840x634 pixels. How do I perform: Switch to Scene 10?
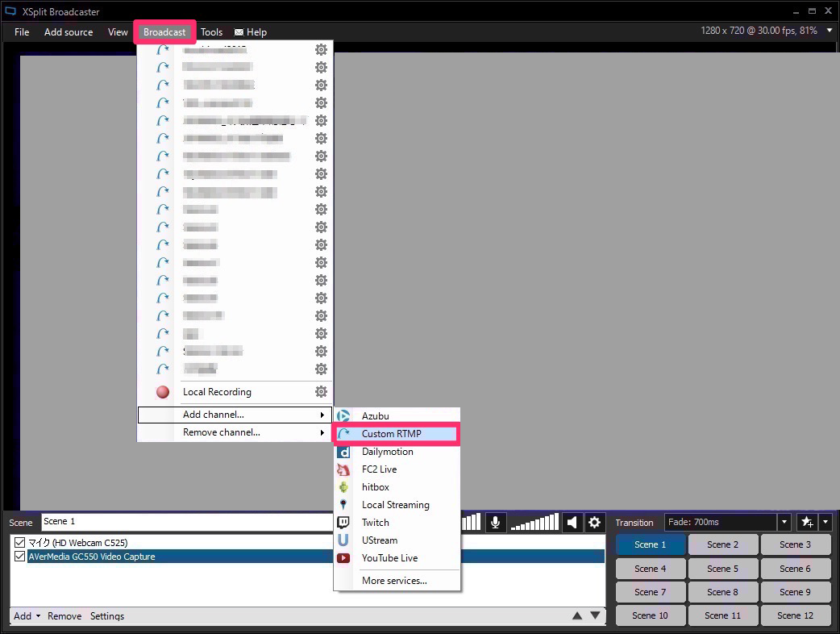coord(651,615)
